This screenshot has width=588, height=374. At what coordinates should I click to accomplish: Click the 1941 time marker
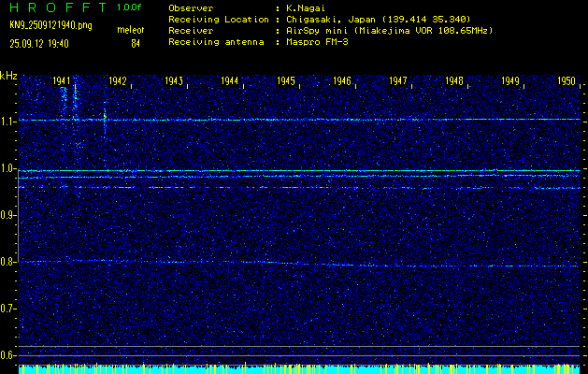point(61,81)
